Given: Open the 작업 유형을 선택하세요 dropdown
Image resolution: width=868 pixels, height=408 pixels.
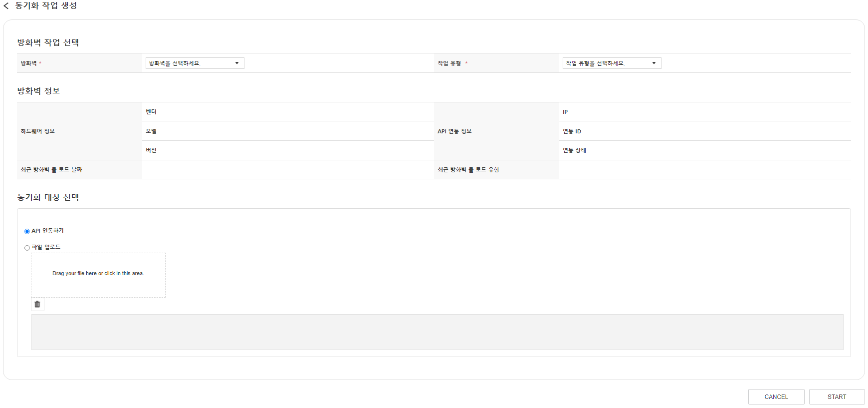Looking at the screenshot, I should pos(612,63).
